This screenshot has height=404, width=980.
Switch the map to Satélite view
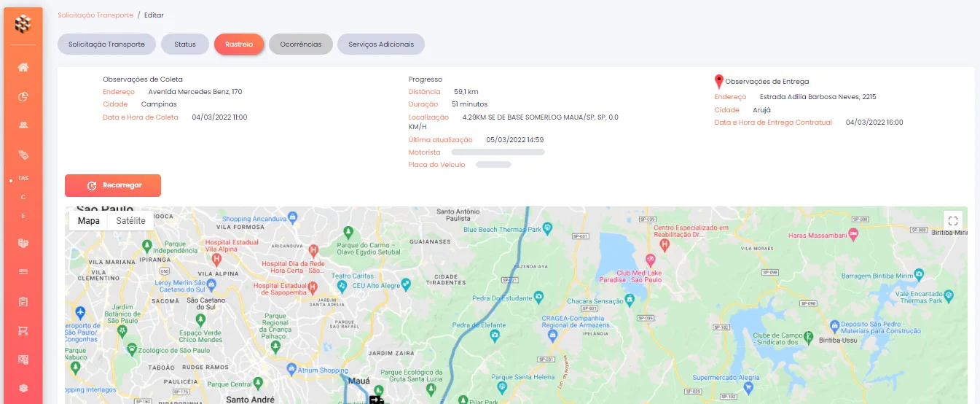pos(131,221)
